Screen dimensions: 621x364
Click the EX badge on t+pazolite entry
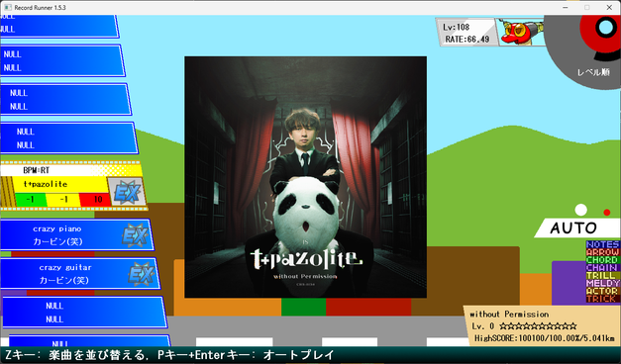127,192
